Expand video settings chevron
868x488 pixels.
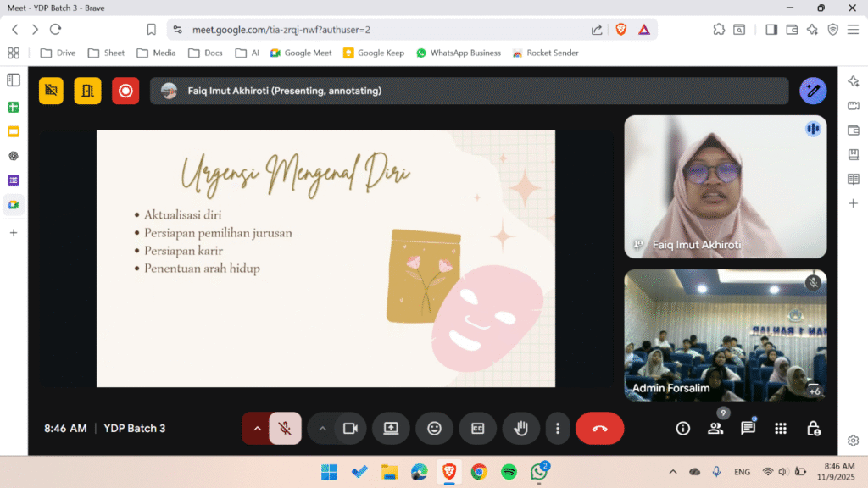322,429
